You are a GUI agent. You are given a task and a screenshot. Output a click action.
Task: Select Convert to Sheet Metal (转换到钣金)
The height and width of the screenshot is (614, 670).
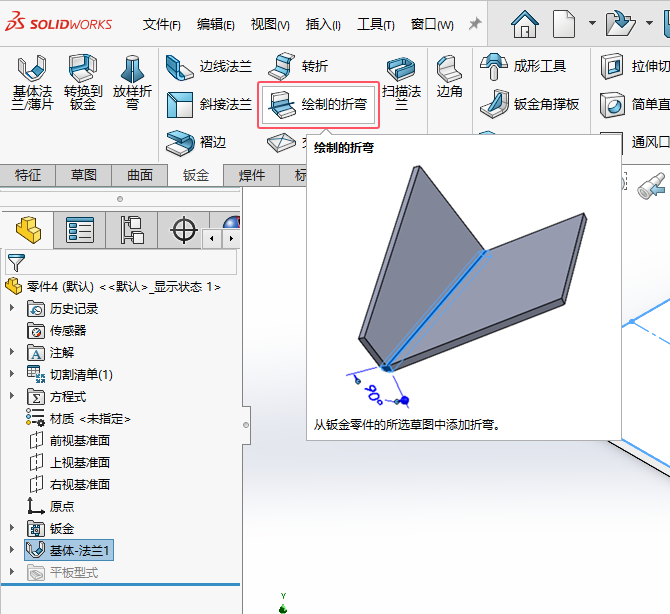(83, 82)
